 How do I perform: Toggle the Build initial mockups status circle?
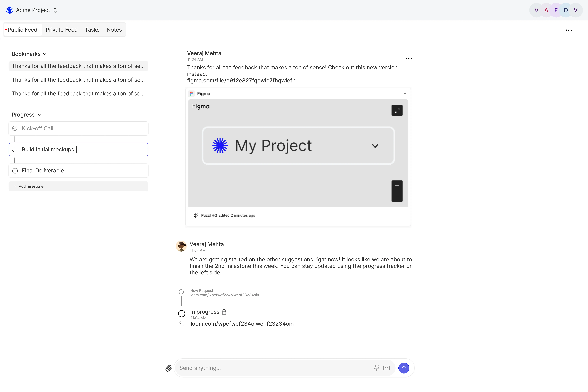[x=15, y=150]
